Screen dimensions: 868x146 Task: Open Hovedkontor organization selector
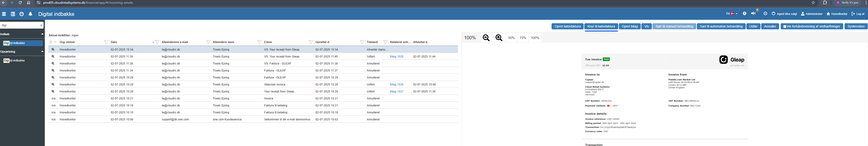pos(836,14)
